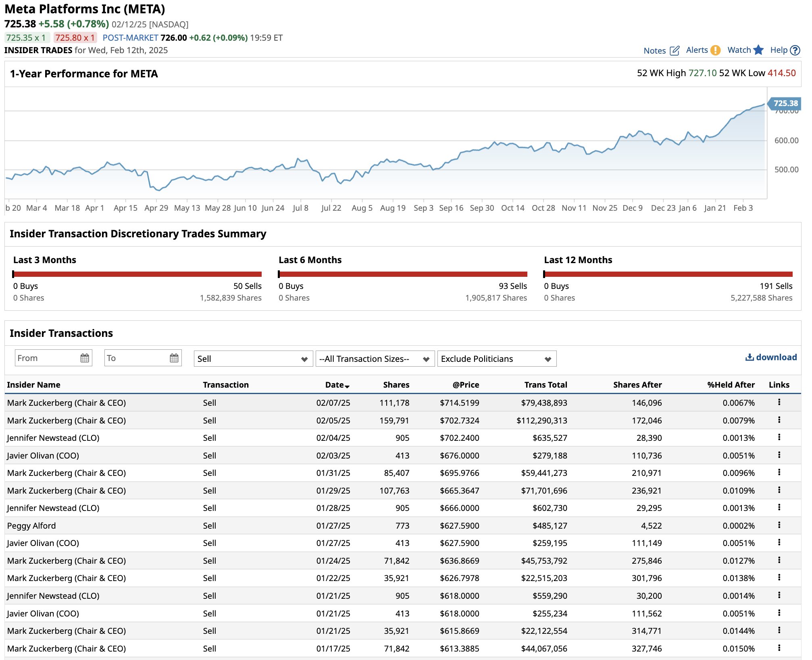Click the '$112,290,313' trans total cell
The height and width of the screenshot is (660, 812).
click(x=541, y=420)
